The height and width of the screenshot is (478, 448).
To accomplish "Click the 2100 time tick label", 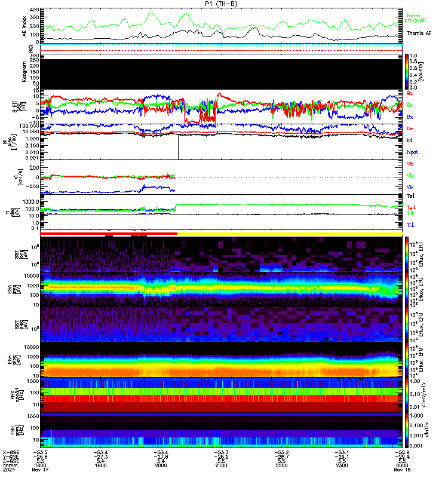I will [221, 465].
